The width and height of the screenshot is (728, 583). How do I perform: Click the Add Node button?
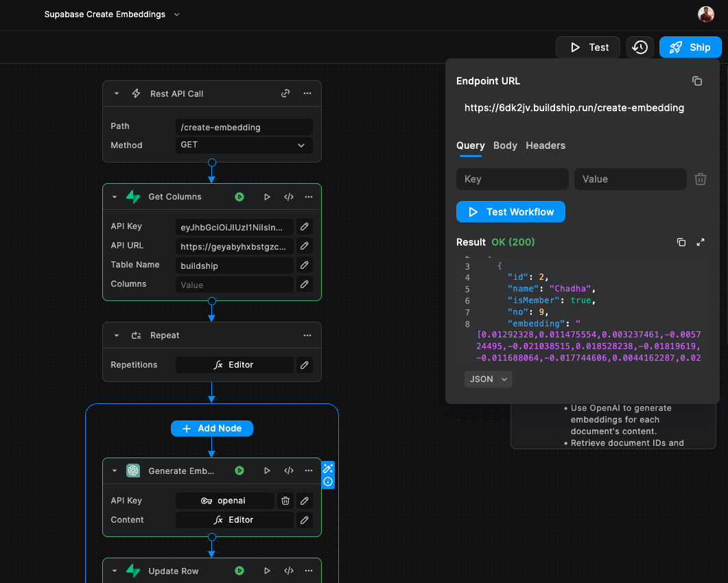(212, 428)
